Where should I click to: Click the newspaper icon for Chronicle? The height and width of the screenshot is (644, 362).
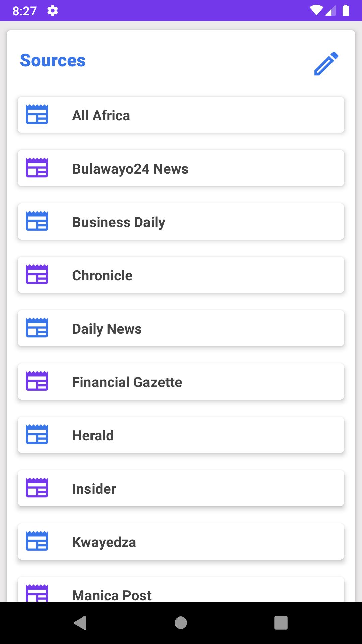pyautogui.click(x=37, y=274)
